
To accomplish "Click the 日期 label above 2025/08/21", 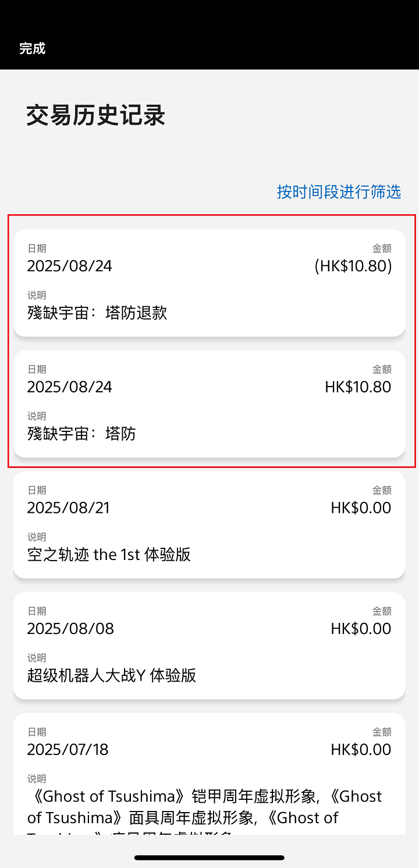I will click(x=37, y=490).
